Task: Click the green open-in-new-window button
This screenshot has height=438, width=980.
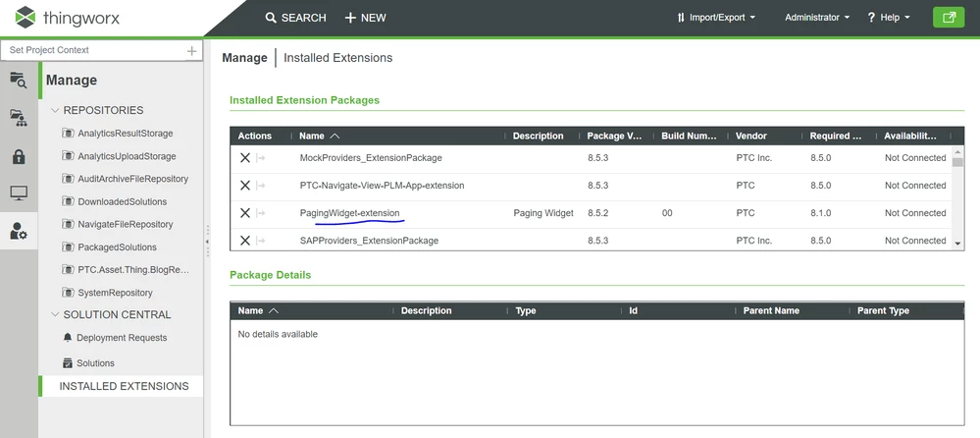Action: pos(949,18)
